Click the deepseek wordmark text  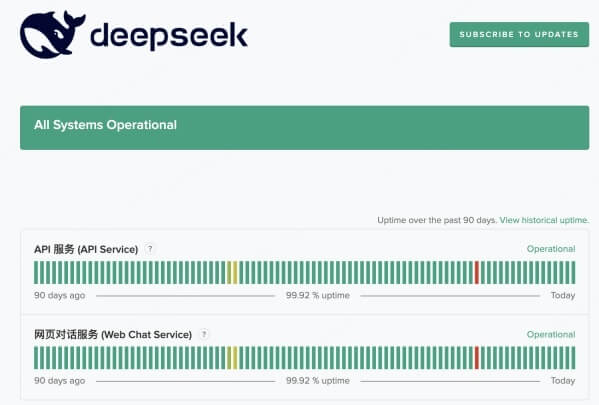click(x=169, y=36)
